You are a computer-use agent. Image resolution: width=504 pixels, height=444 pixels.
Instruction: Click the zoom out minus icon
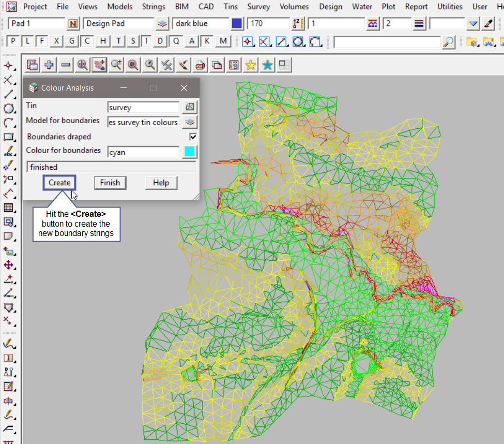pos(66,65)
